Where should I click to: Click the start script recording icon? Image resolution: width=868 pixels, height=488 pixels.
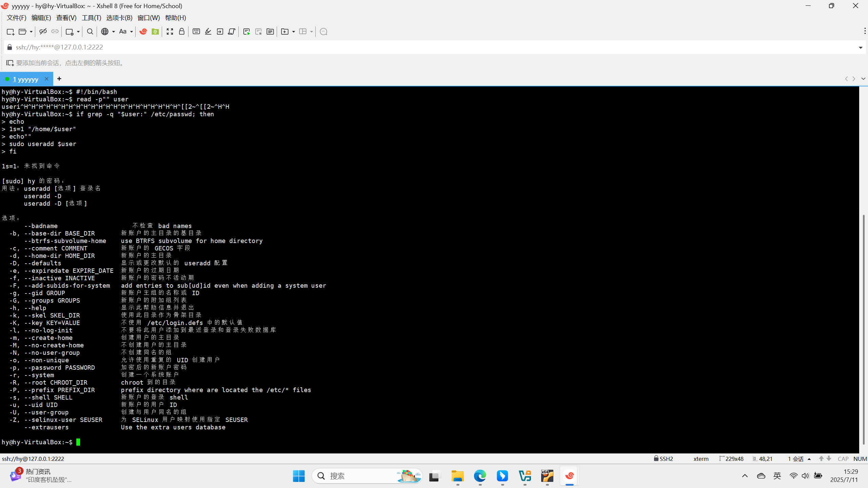(x=246, y=32)
